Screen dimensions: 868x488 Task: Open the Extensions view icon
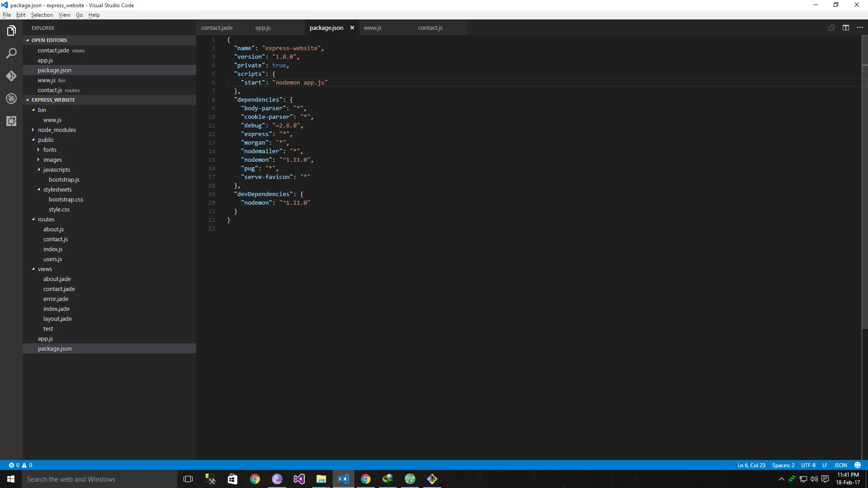pos(11,121)
